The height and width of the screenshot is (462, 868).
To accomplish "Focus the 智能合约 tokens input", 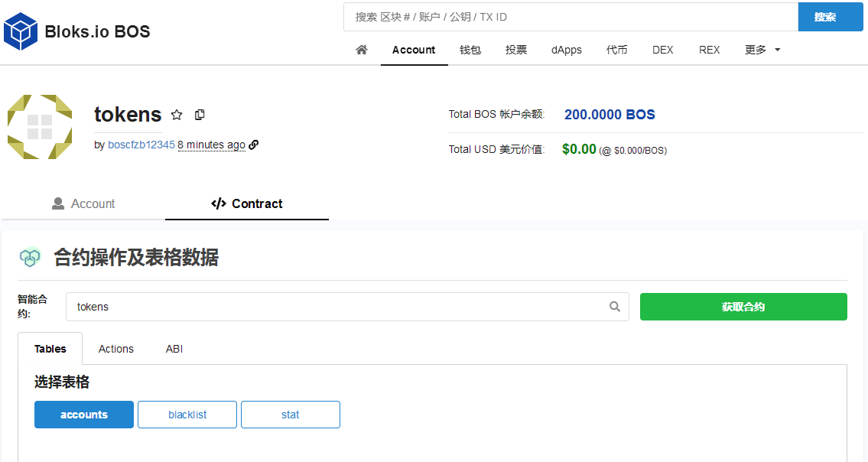I will point(347,307).
